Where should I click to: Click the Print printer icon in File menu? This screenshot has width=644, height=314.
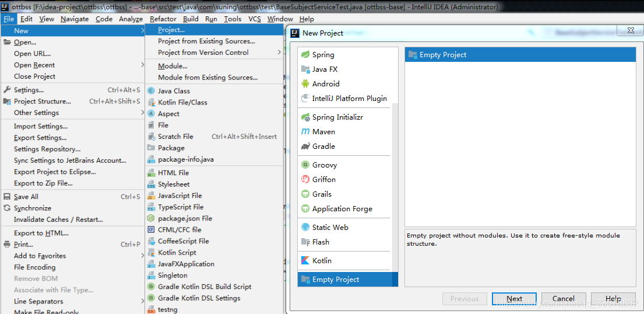[7, 245]
